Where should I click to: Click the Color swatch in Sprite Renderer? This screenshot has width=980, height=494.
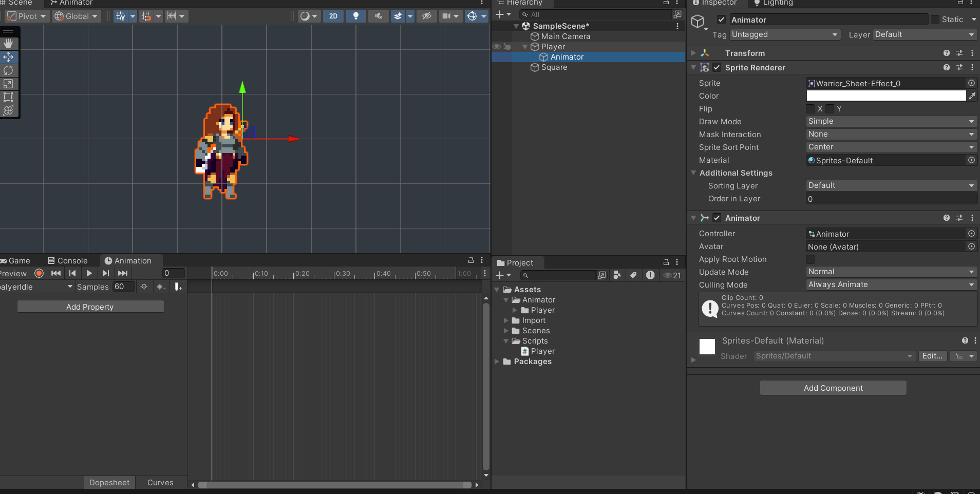(885, 96)
